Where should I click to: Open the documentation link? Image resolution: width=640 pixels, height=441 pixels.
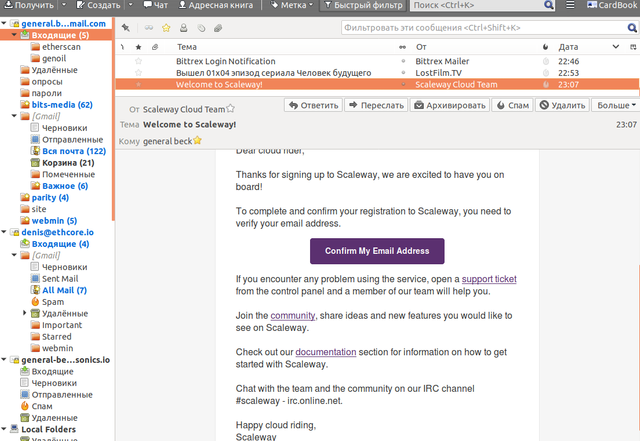pos(326,352)
